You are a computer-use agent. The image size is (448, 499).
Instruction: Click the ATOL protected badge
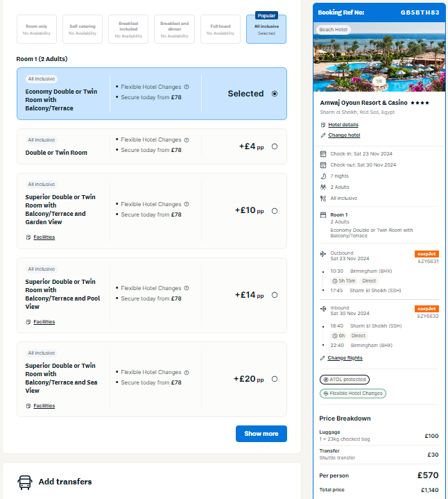pos(345,380)
